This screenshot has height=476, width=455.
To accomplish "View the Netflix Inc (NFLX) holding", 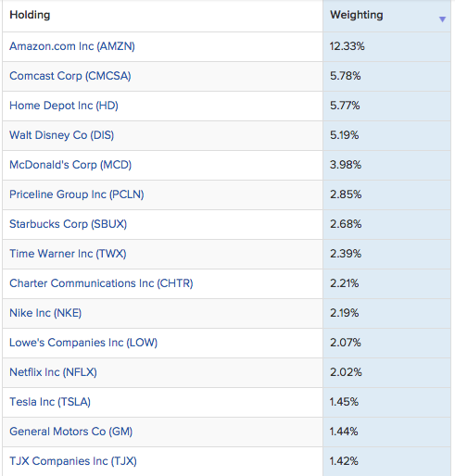I will 53,372.
